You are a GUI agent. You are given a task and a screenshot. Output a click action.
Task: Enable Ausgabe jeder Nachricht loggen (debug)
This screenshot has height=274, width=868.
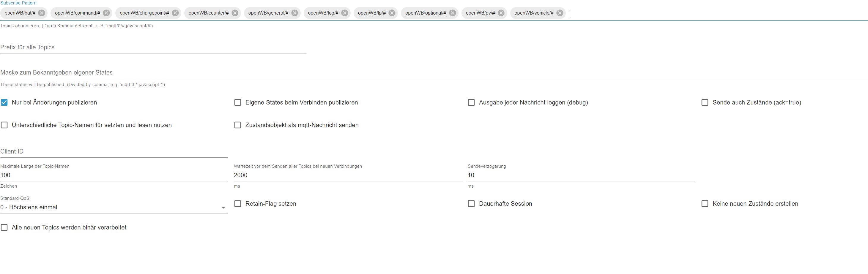(471, 102)
